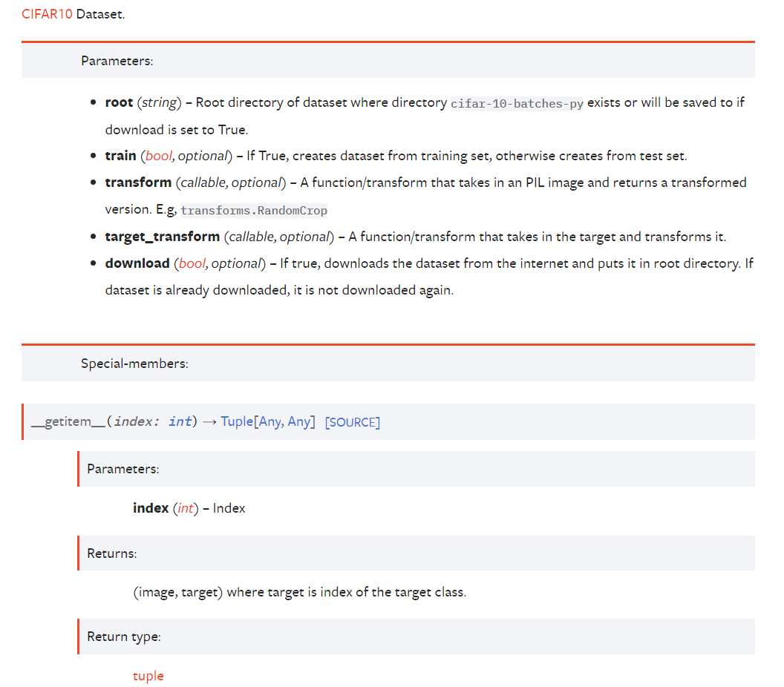This screenshot has height=687, width=784.
Task: Click the top Parameters section header
Action: (x=117, y=61)
